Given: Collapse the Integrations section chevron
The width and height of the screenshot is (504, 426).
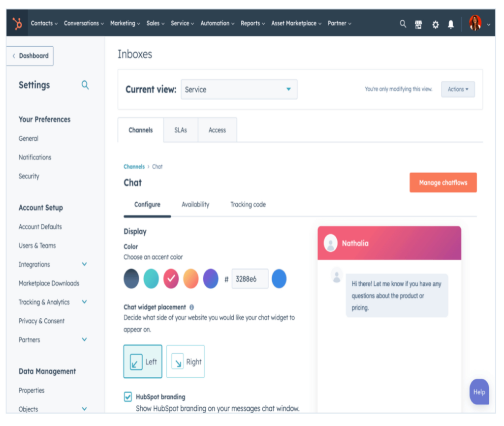Looking at the screenshot, I should click(x=84, y=264).
